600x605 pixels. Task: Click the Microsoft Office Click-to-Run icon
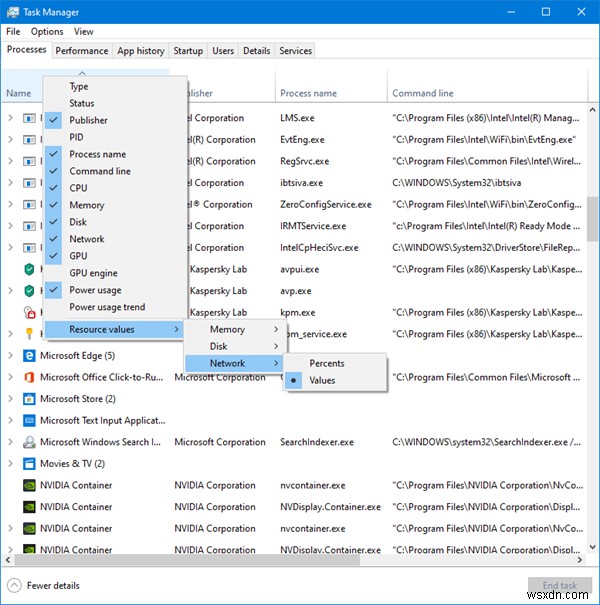[x=29, y=377]
